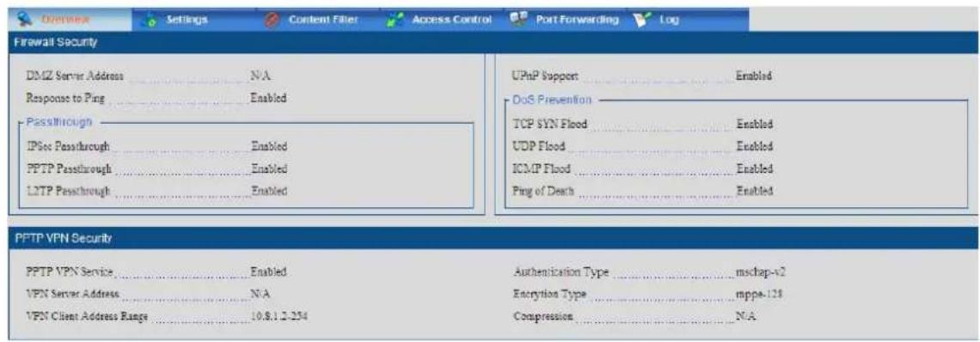The width and height of the screenshot is (980, 342).
Task: Click the DoS Prevention group title
Action: pyautogui.click(x=552, y=100)
